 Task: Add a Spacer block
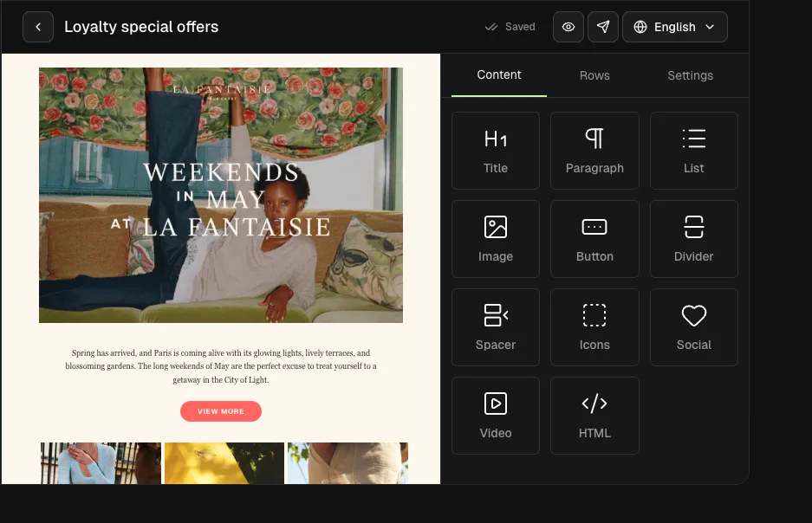(x=496, y=327)
